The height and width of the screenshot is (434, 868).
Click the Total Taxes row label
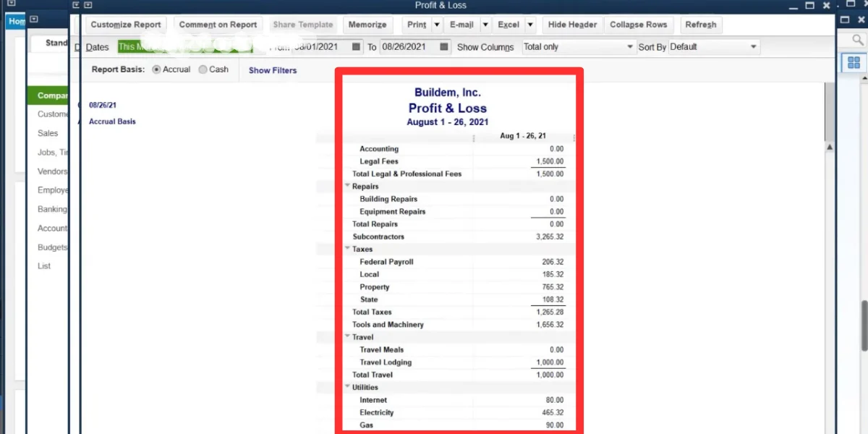click(372, 312)
